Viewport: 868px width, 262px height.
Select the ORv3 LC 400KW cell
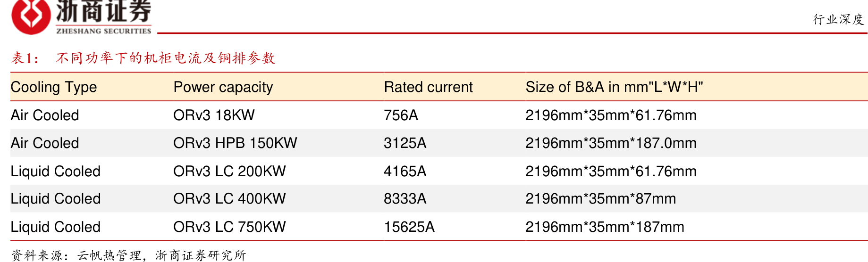point(229,198)
